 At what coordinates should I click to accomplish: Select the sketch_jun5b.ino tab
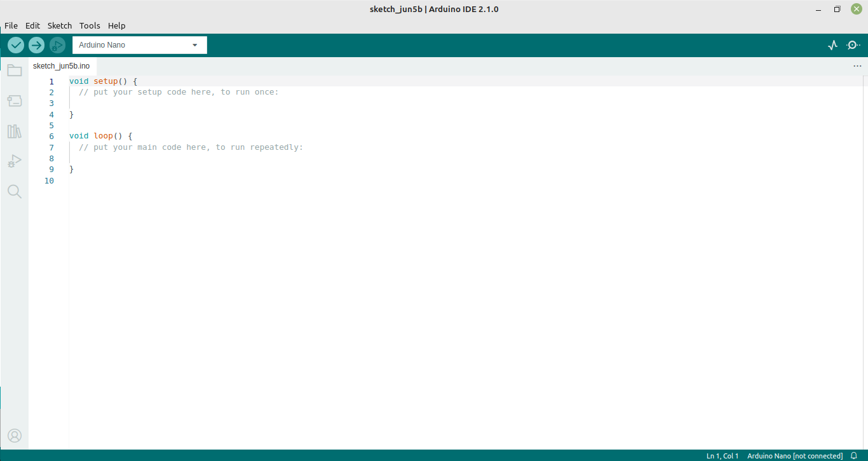coord(61,66)
